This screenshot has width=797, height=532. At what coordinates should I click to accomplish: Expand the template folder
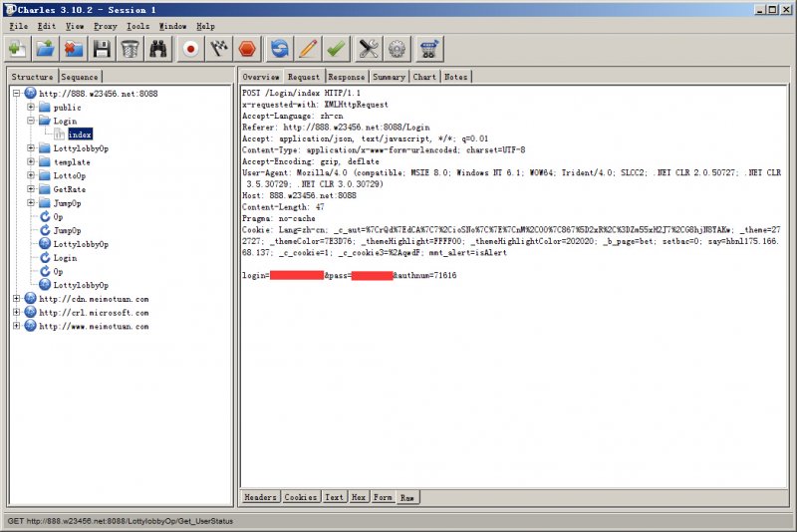click(31, 162)
